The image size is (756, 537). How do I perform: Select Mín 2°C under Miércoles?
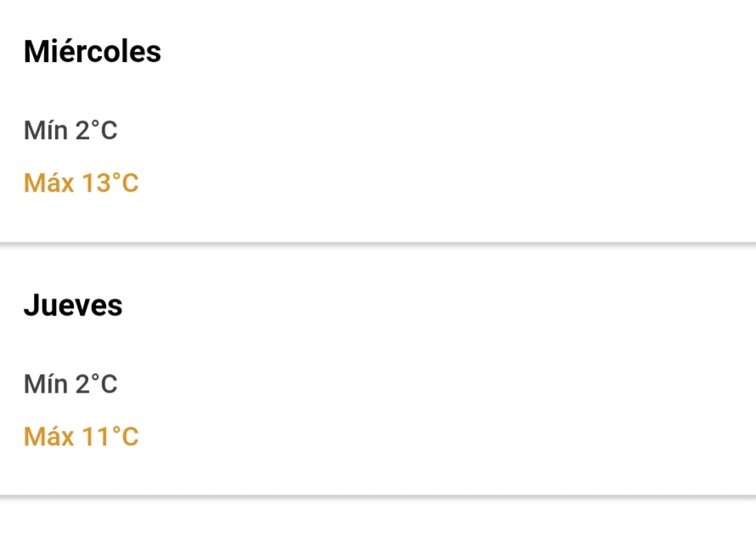pyautogui.click(x=70, y=131)
